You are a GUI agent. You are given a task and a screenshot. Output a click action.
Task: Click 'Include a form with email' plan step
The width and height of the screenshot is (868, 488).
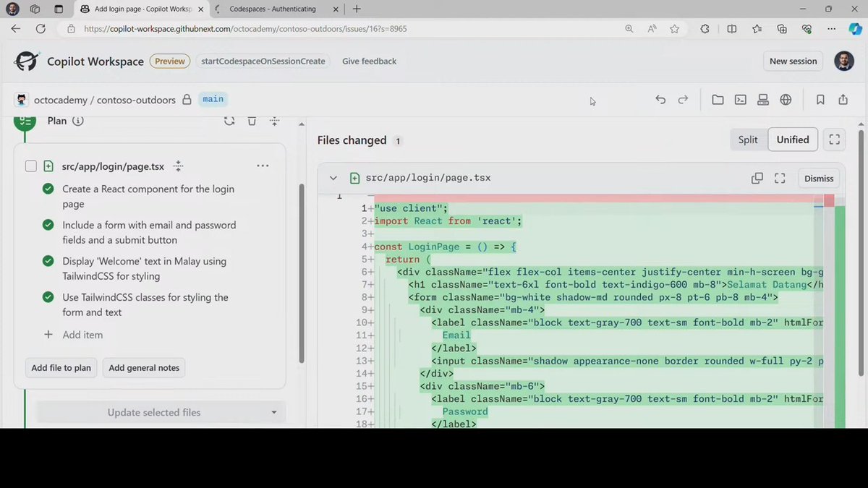[149, 233]
